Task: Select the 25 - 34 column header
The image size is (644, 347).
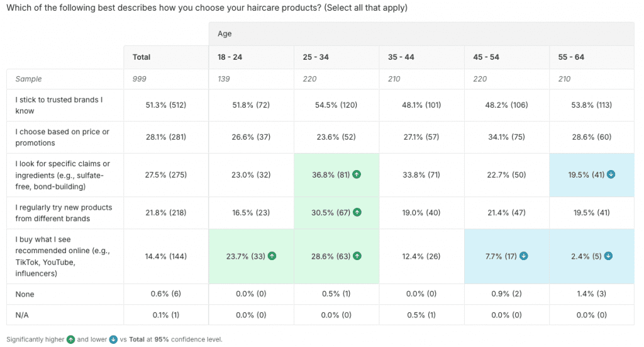Action: [x=314, y=57]
